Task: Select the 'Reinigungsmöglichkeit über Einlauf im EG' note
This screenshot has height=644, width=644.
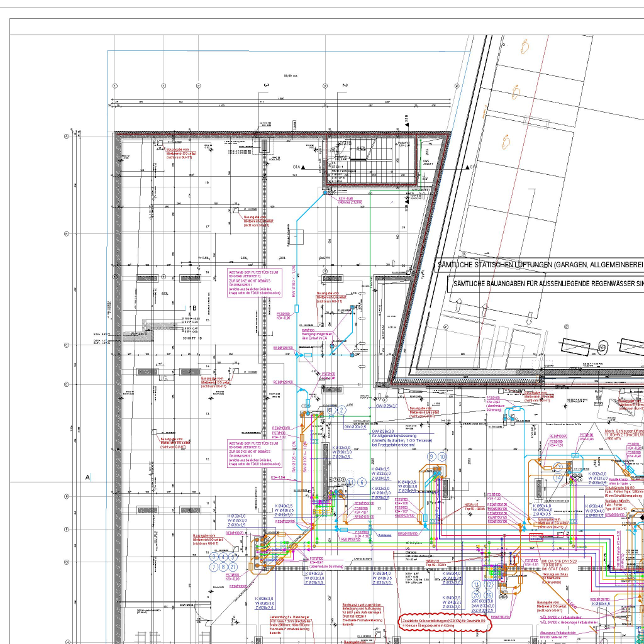Action: 317,337
